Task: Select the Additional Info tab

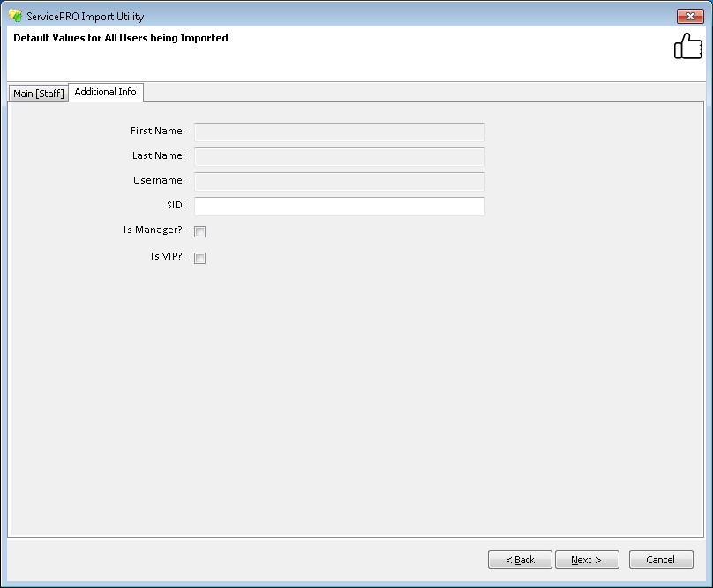Action: [x=105, y=91]
